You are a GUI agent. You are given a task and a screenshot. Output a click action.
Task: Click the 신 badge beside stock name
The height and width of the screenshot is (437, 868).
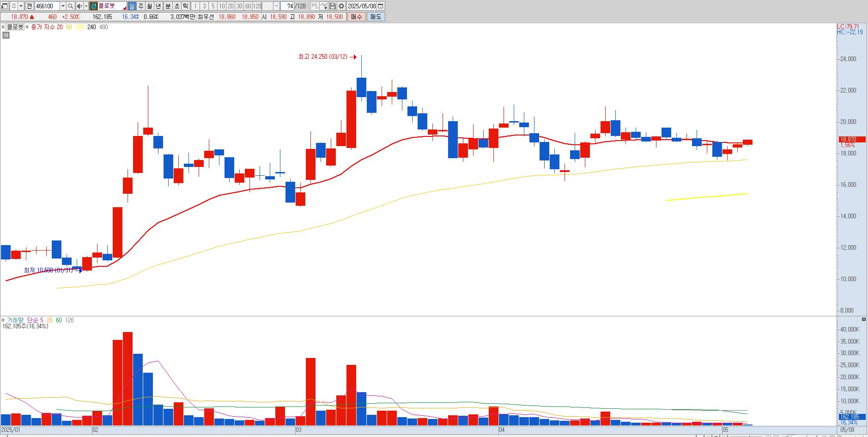93,6
